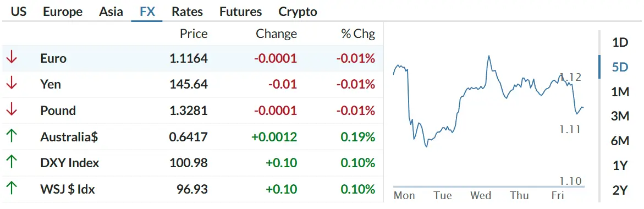Open the Crypto tab
The width and height of the screenshot is (644, 209).
click(x=298, y=12)
